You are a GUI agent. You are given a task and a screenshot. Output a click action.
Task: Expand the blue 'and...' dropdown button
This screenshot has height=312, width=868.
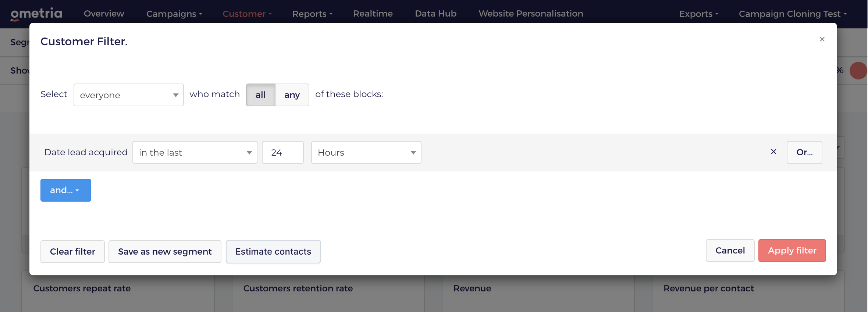(x=66, y=190)
